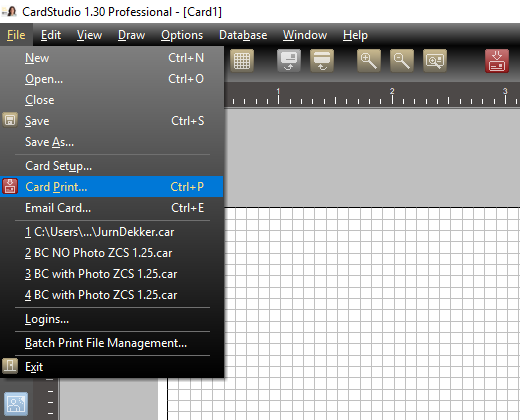
Task: Click the red print card toolbar icon
Action: pos(497,61)
